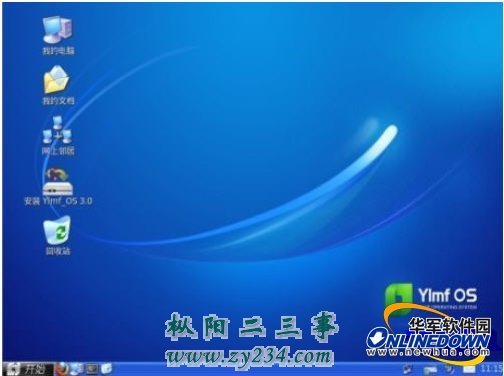The height and width of the screenshot is (376, 504).
Task: Click the white keyboard-like system tray icon
Action: [x=430, y=369]
